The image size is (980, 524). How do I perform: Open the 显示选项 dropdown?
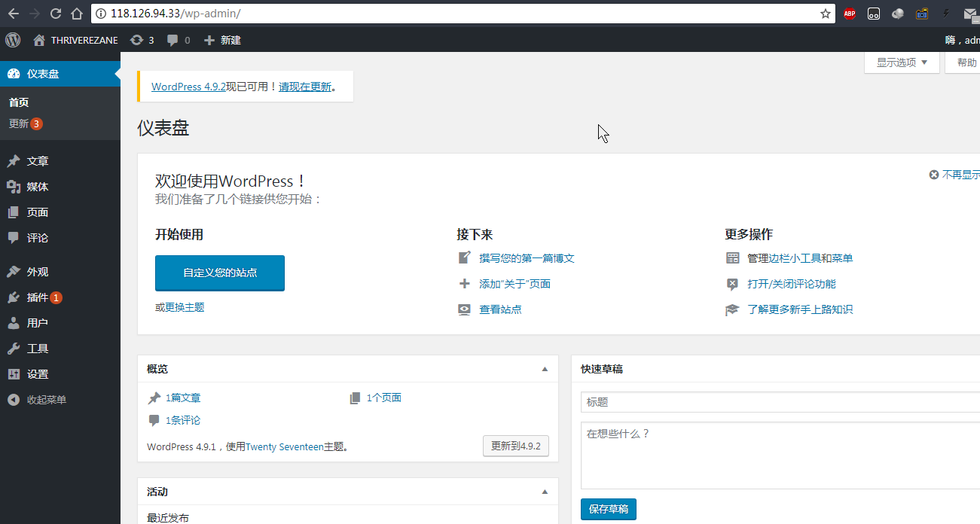coord(901,63)
